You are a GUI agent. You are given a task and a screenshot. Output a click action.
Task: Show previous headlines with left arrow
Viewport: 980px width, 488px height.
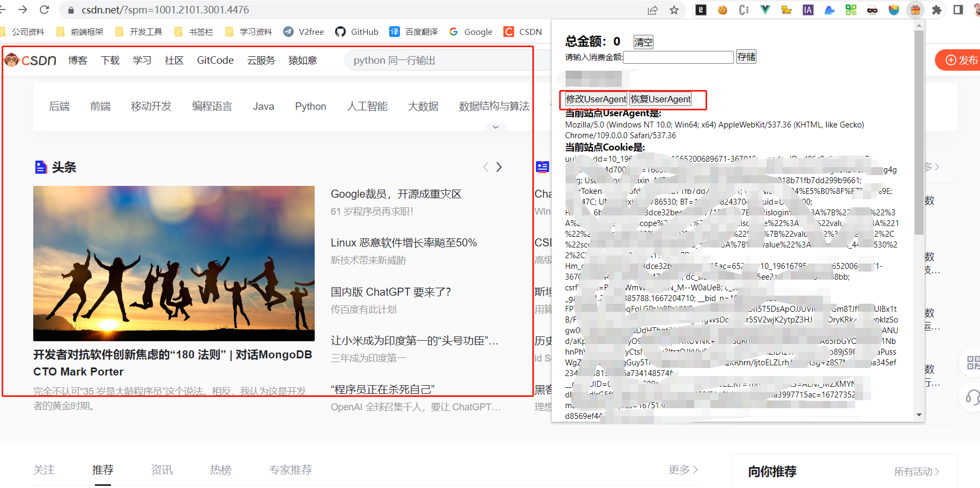(x=486, y=167)
